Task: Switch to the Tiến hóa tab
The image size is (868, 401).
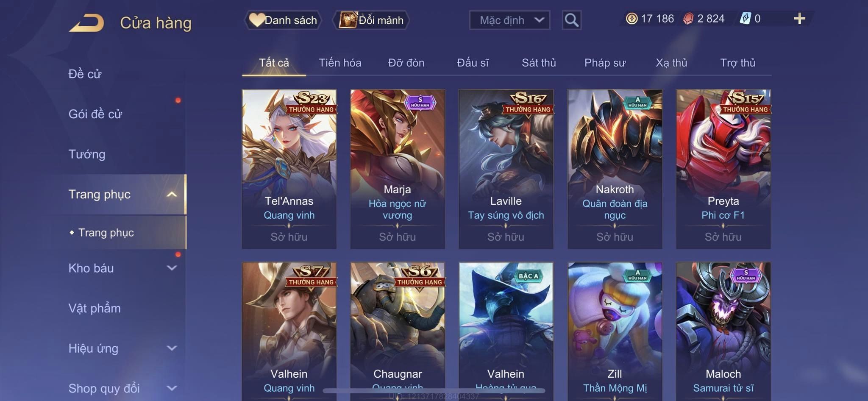Action: 340,63
